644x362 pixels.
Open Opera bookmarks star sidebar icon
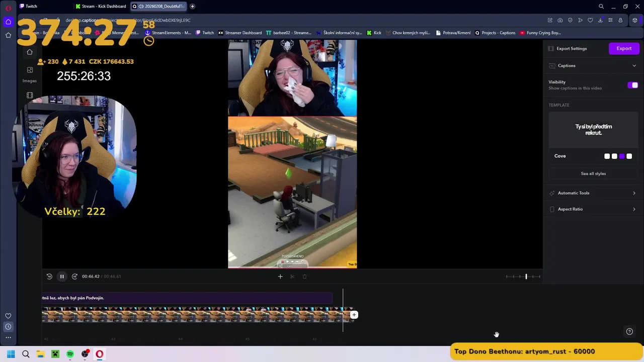click(8, 35)
